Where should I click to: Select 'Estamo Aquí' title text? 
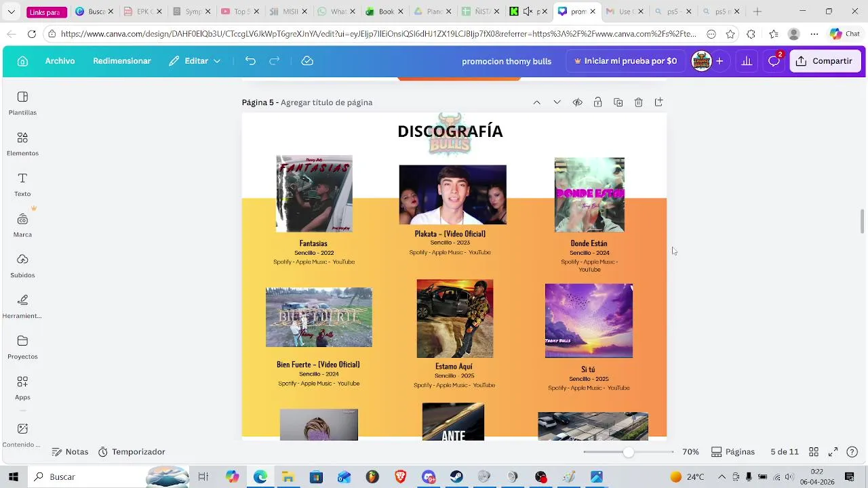(x=454, y=367)
